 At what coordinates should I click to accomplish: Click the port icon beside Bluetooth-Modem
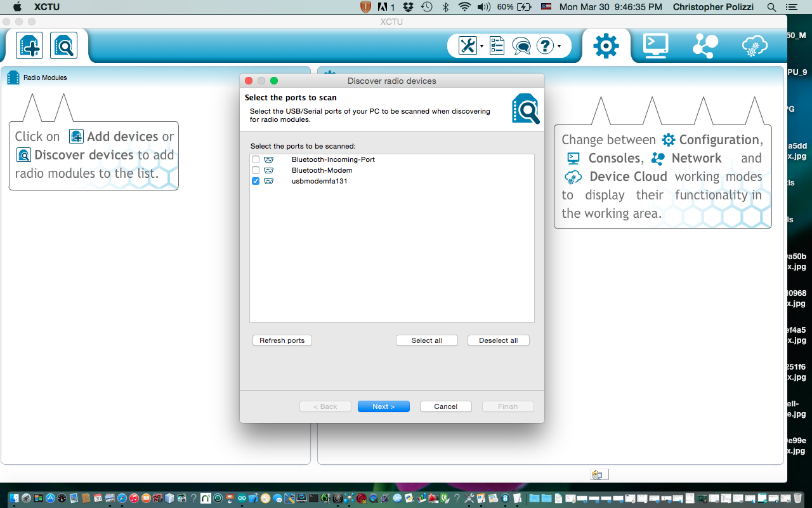click(268, 170)
